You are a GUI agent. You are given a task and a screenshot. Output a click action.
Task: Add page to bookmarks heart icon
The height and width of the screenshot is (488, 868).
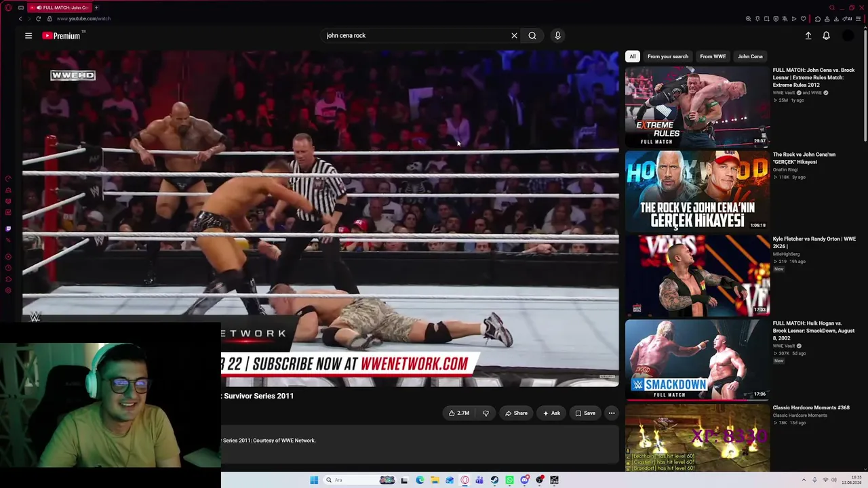click(804, 19)
